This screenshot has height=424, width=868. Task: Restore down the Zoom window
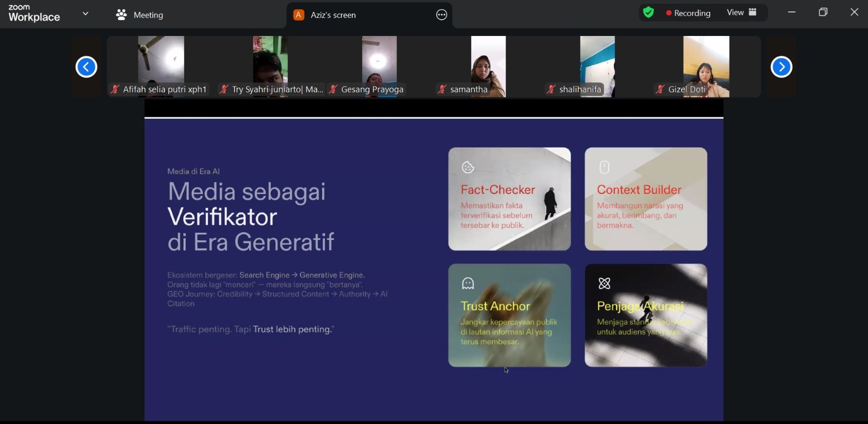pos(823,13)
